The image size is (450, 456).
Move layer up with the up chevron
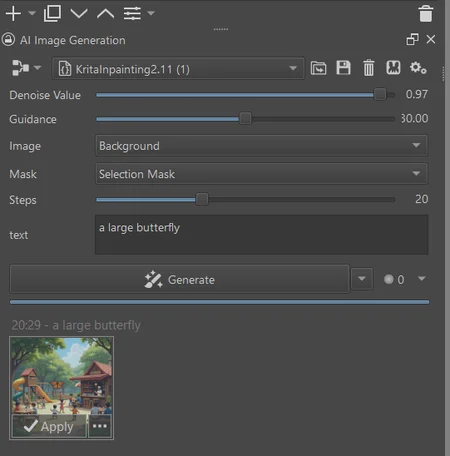tap(105, 14)
